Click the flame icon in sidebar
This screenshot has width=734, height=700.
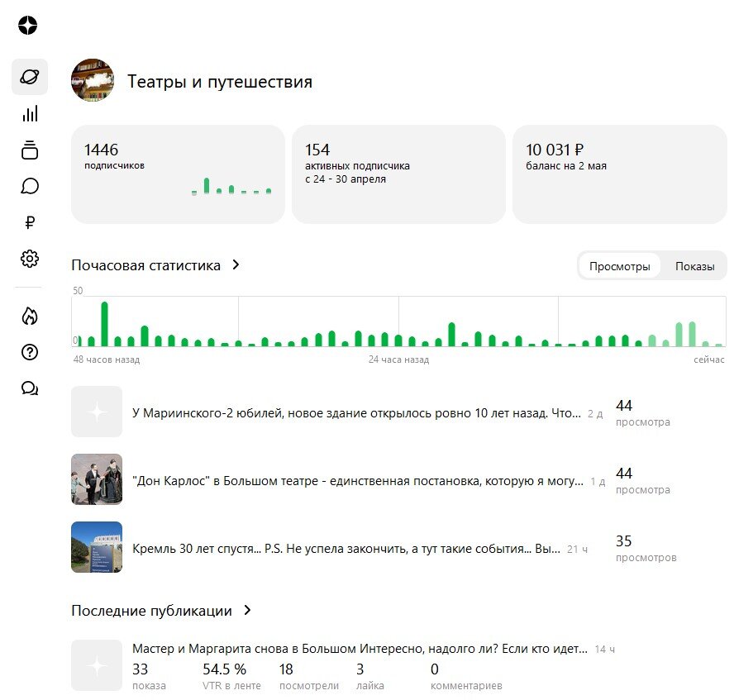(30, 316)
